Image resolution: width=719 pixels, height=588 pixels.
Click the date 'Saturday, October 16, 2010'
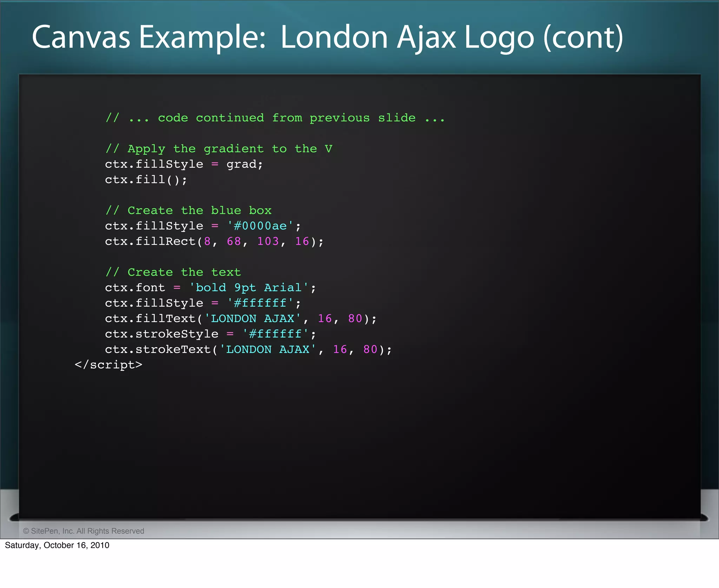[x=57, y=545]
